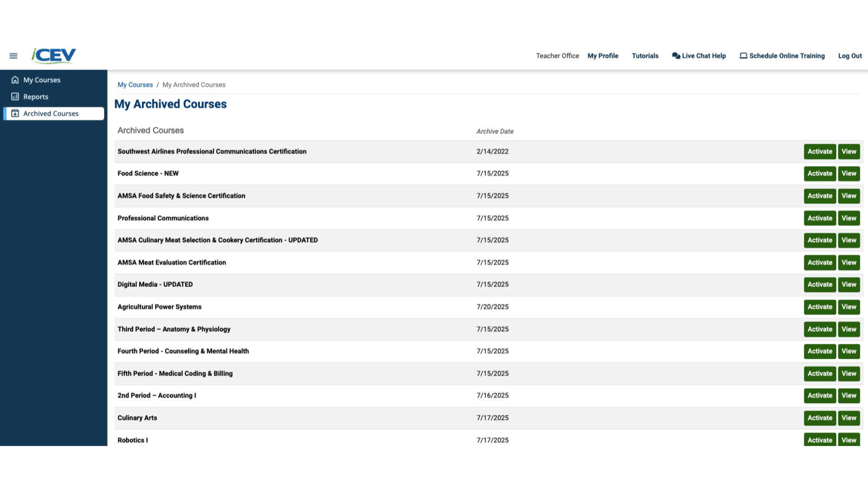Click the Schedule Online Training laptop icon
This screenshot has width=868, height=488.
pos(743,56)
